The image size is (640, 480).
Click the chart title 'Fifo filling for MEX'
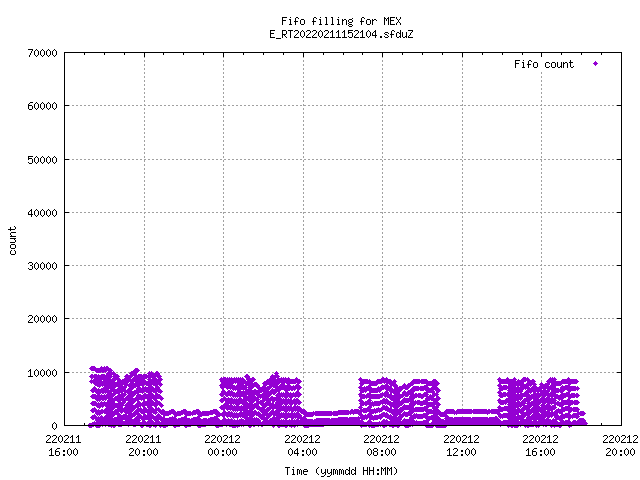(x=341, y=21)
